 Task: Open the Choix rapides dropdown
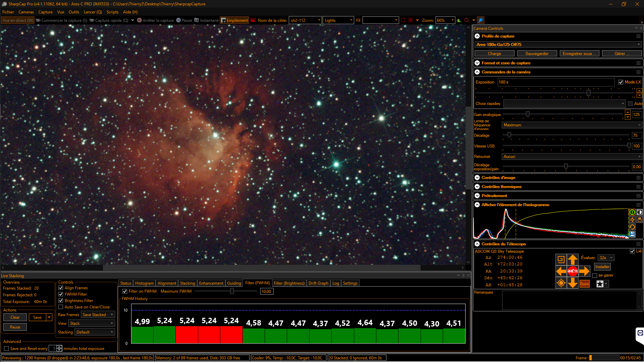coord(565,104)
